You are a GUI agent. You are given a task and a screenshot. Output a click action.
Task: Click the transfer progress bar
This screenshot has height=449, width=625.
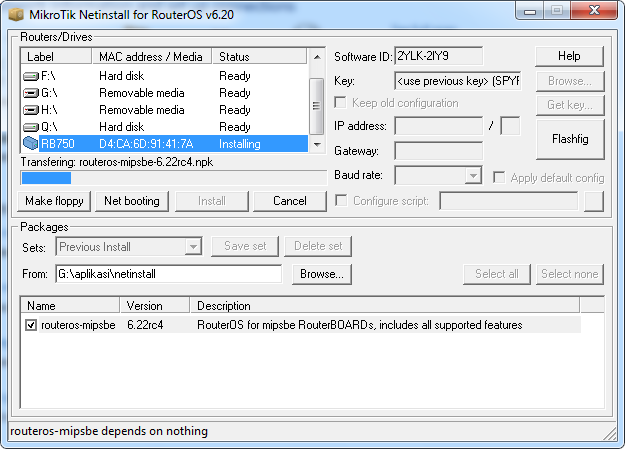173,178
